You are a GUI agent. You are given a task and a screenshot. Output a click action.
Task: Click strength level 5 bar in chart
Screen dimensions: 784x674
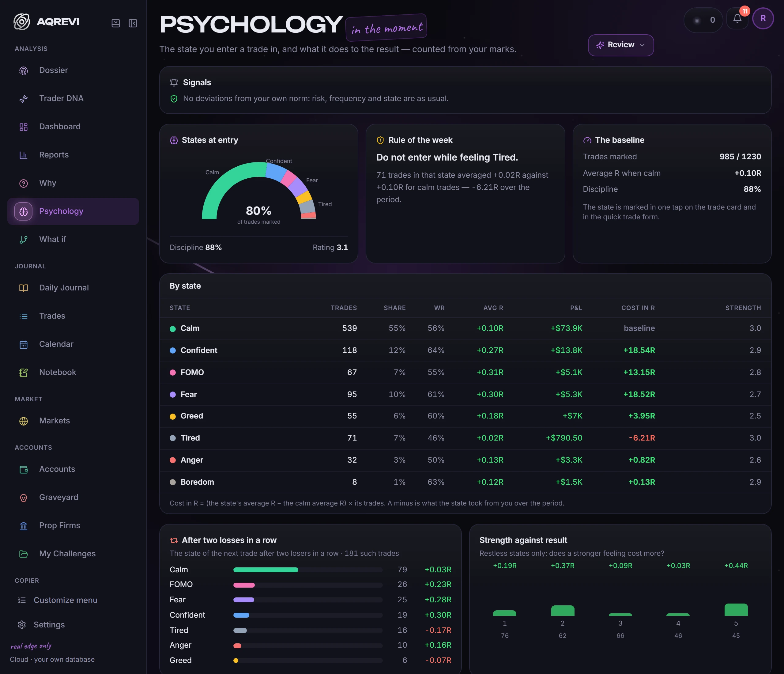736,609
